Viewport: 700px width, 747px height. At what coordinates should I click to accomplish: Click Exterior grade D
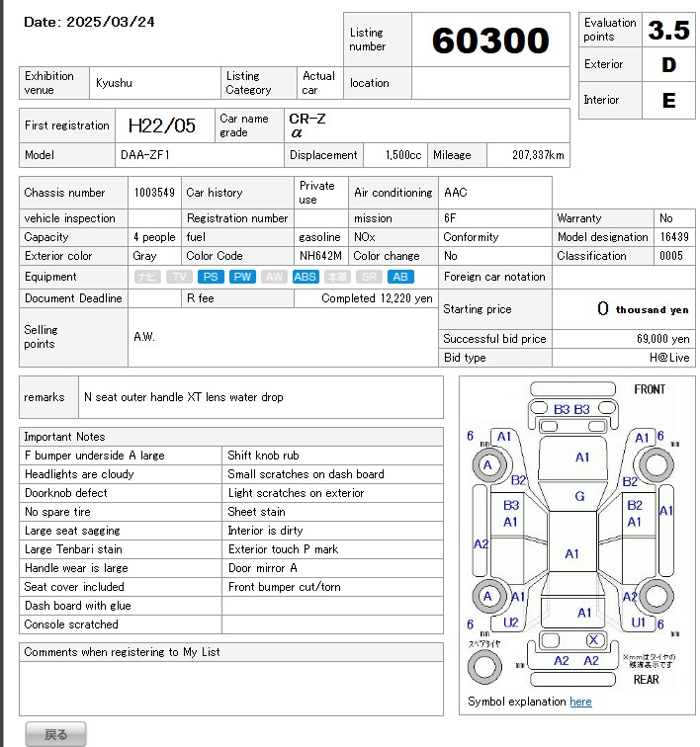tap(668, 65)
